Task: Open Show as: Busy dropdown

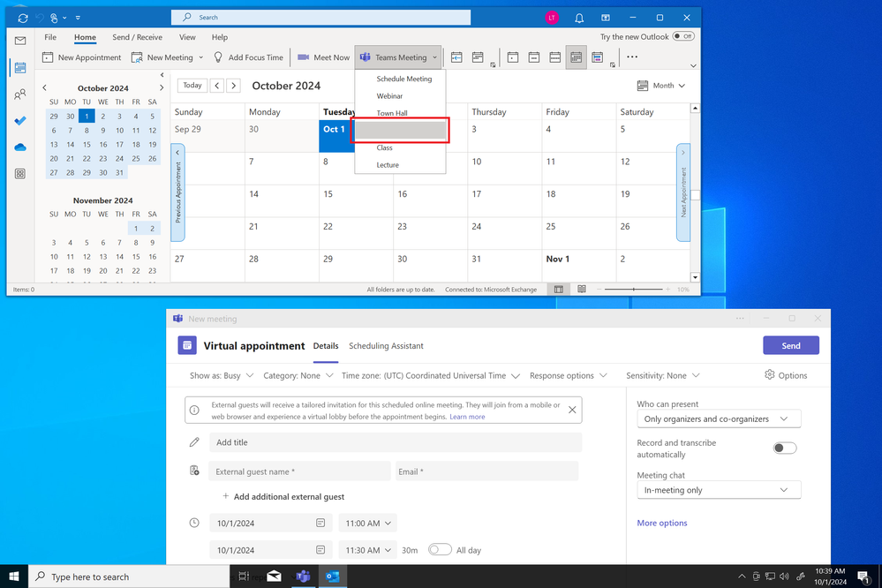Action: [x=222, y=375]
